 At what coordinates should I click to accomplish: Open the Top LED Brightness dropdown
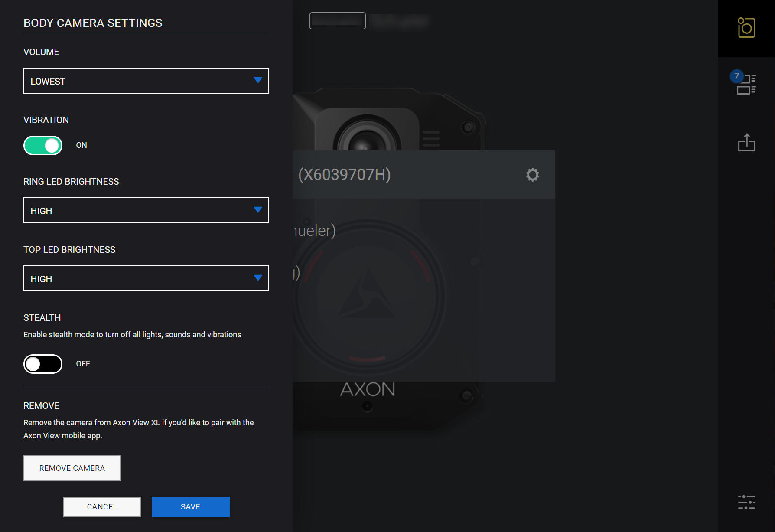pyautogui.click(x=146, y=278)
